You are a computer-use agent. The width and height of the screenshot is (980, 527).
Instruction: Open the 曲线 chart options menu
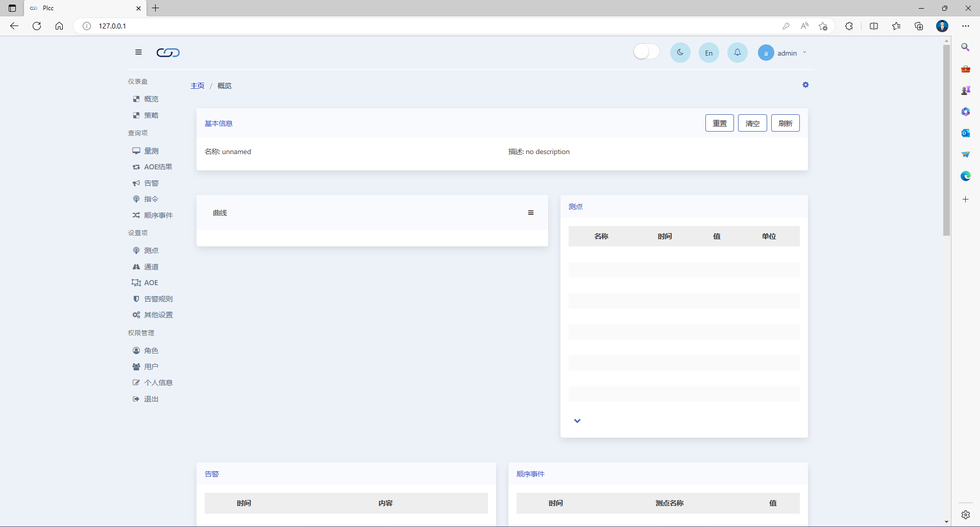coord(531,213)
